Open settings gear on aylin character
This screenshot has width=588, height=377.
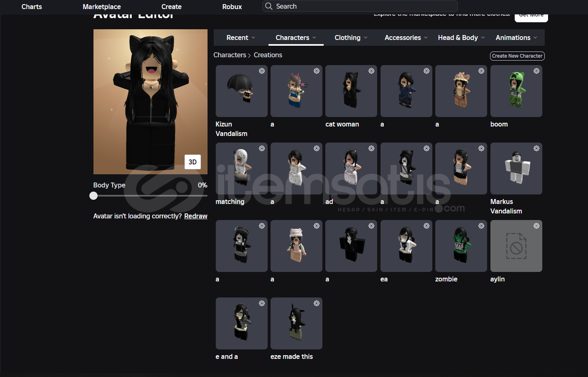[537, 226]
